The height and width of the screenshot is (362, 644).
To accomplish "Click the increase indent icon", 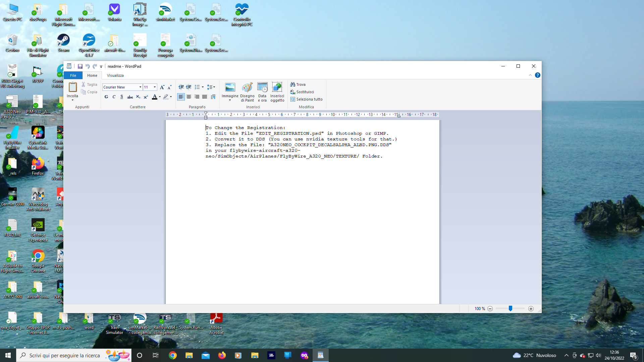I will point(189,87).
